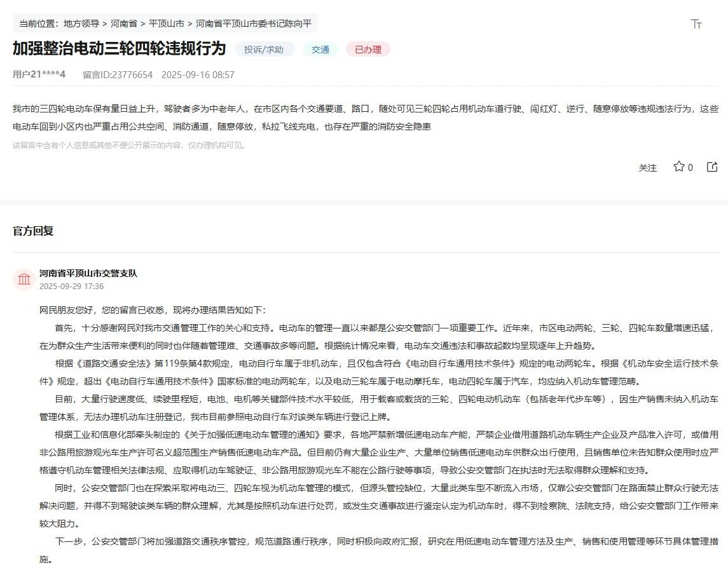This screenshot has height=575, width=728.
Task: Click the 已办理 status tag
Action: [367, 50]
